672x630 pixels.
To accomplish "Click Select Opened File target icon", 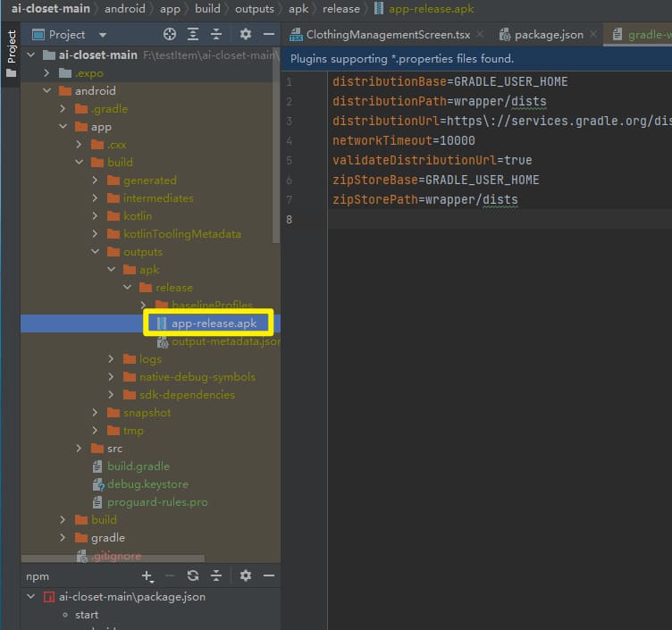I will [x=170, y=35].
